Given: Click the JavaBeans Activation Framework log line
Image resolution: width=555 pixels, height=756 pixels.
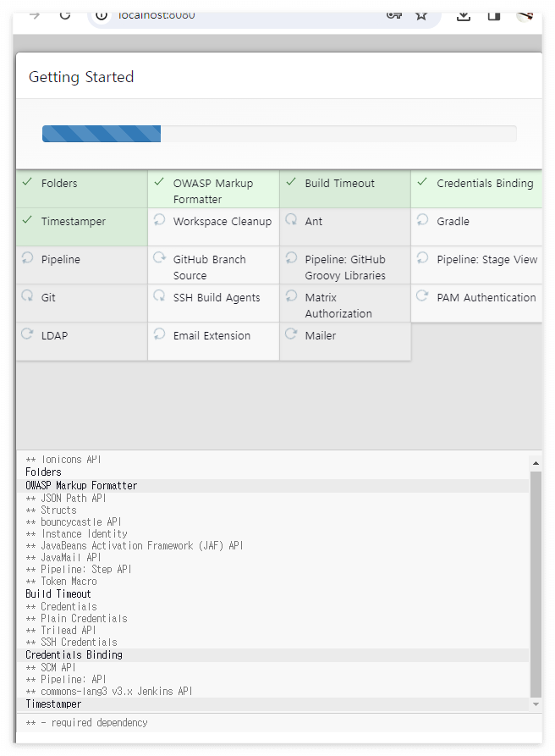Looking at the screenshot, I should [135, 546].
